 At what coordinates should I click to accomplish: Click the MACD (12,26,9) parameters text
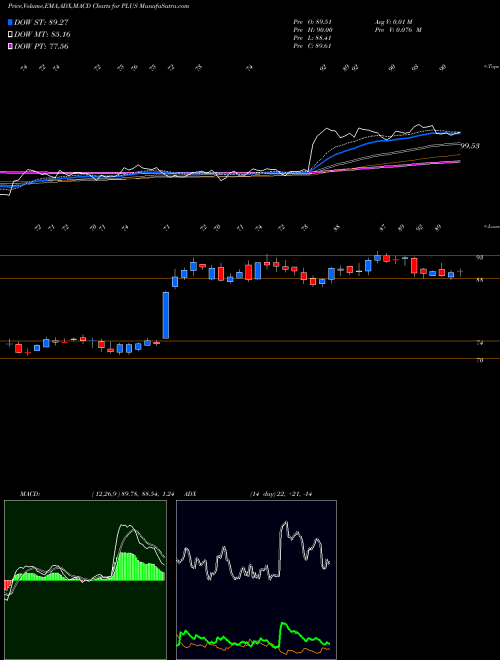(133, 494)
